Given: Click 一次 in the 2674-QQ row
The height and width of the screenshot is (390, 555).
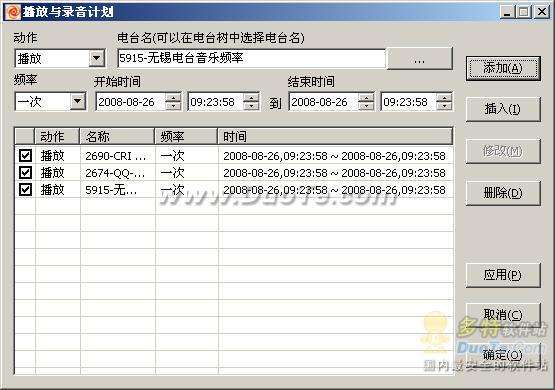Looking at the screenshot, I should 172,173.
